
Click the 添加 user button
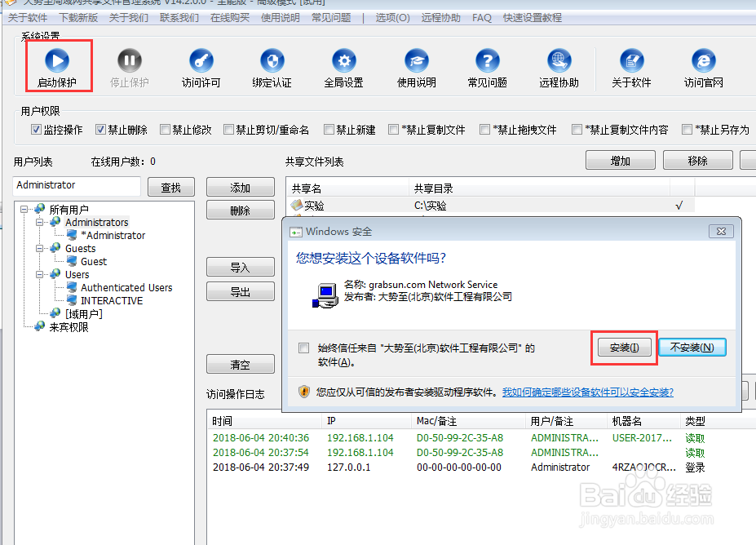click(240, 187)
